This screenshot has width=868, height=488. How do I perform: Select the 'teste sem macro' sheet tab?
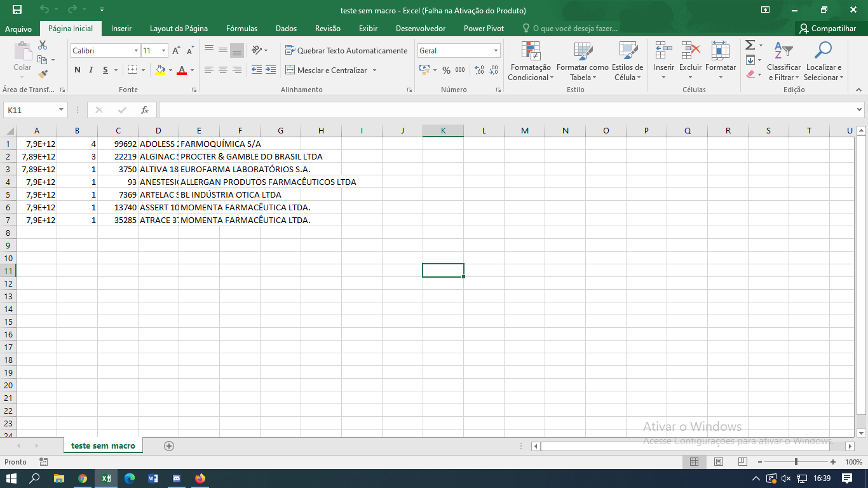pos(104,446)
